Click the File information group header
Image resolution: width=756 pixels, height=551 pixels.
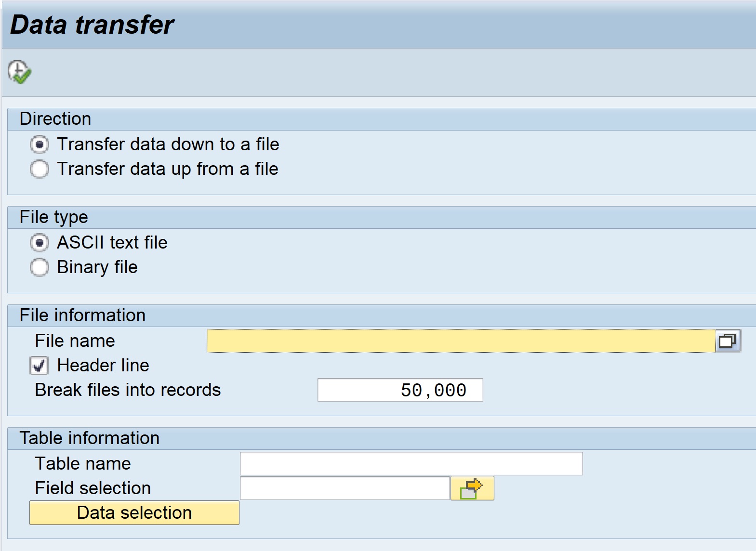coord(82,315)
